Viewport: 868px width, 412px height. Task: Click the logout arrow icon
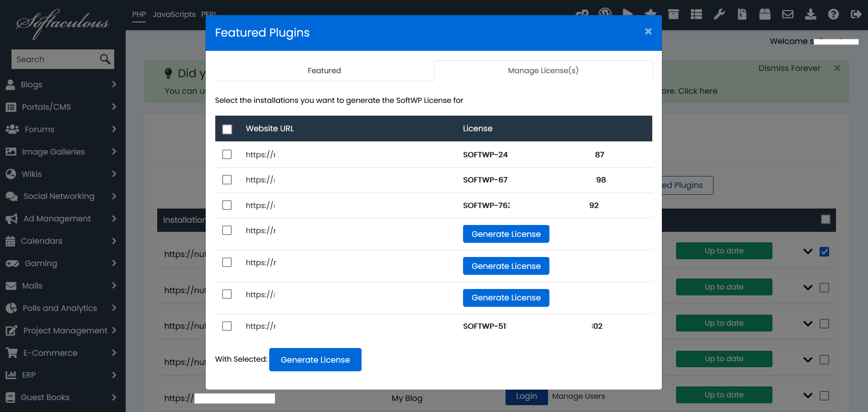coord(856,14)
